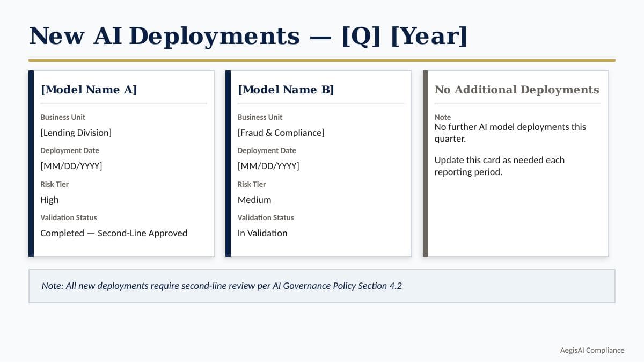Image resolution: width=644 pixels, height=363 pixels.
Task: Select the In Validation status text
Action: tap(262, 233)
